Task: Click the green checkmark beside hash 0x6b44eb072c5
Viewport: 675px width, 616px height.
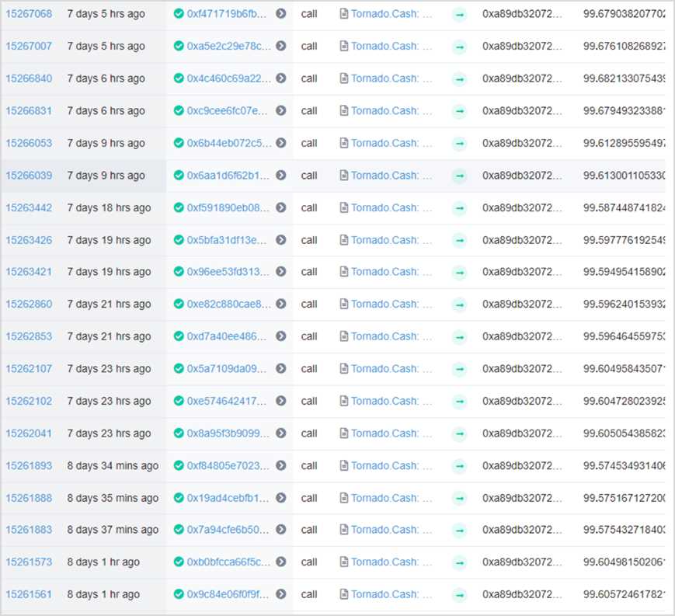Action: tap(179, 144)
